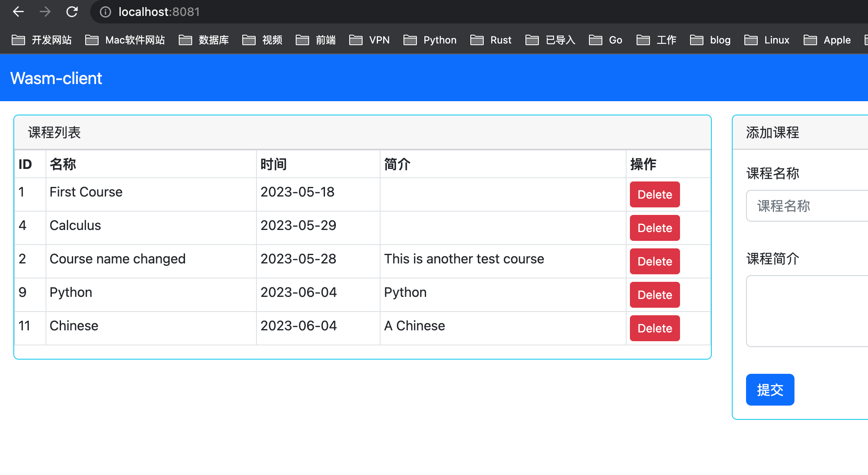Open the Mac软件网站 bookmark folder

coord(125,40)
